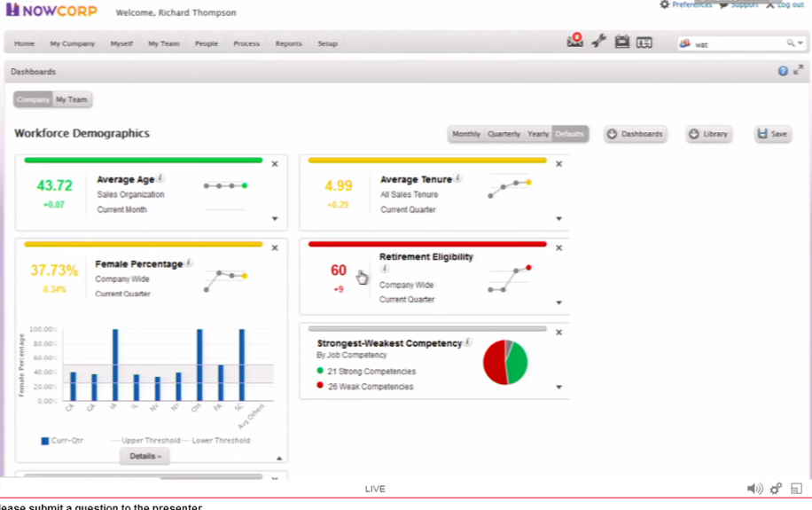Open the dashboard help question icon
The image size is (812, 510).
(783, 71)
